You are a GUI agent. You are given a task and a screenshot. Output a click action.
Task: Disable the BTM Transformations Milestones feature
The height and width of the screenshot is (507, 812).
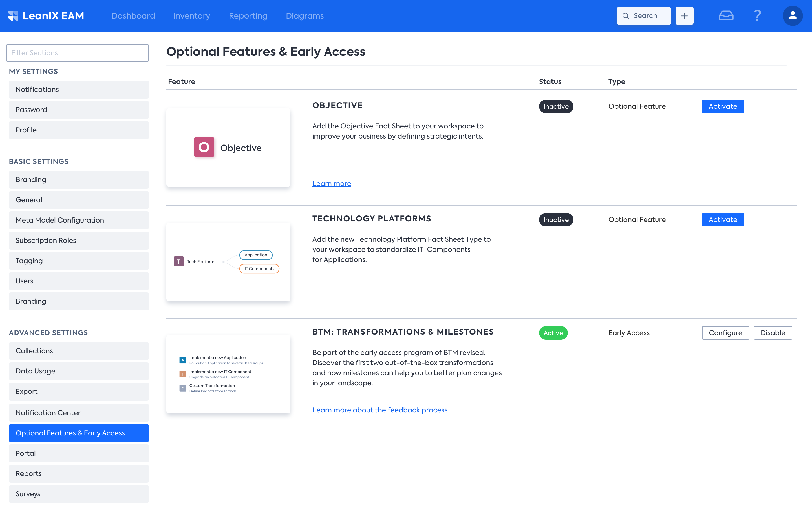tap(773, 332)
